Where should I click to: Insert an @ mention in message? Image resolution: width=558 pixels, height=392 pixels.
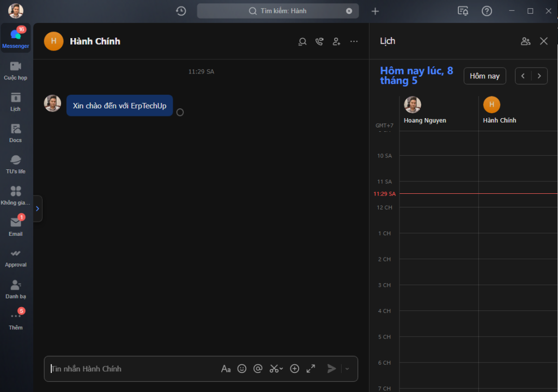(258, 369)
